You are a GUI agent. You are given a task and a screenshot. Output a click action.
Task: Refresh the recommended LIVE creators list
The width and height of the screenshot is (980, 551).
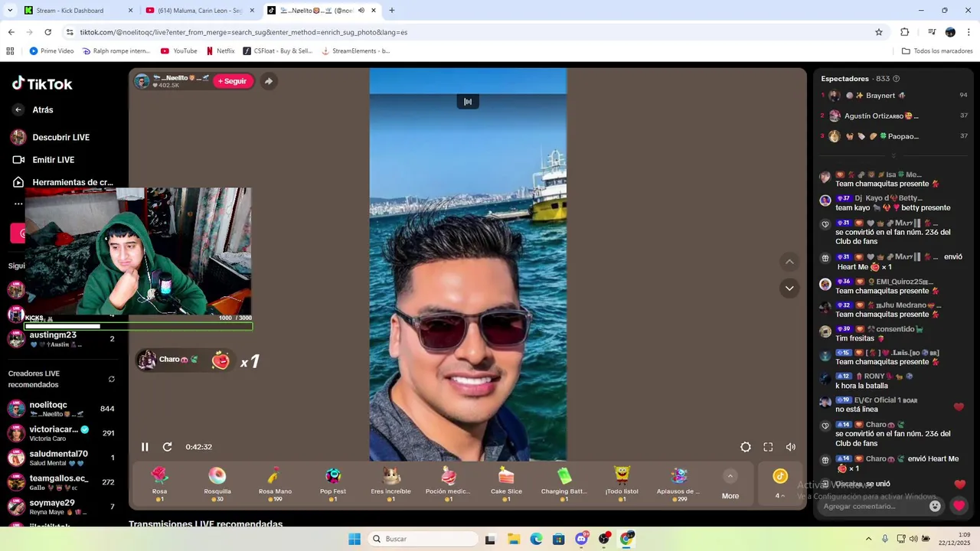click(x=112, y=379)
